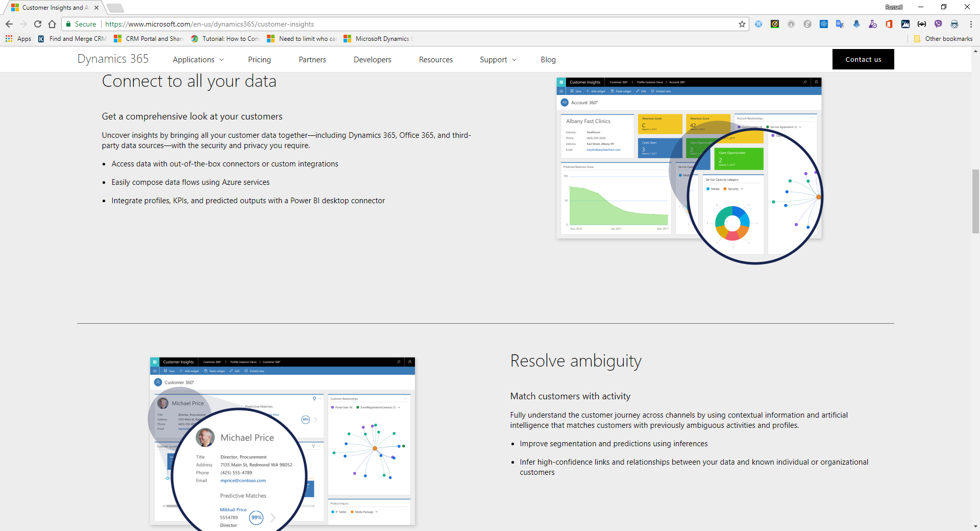Go to the browser home page

(52, 24)
